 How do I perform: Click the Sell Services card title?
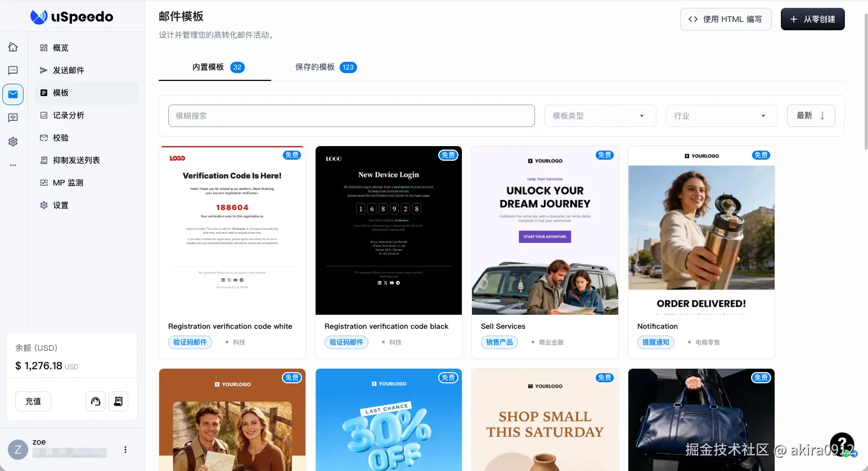[x=503, y=326]
